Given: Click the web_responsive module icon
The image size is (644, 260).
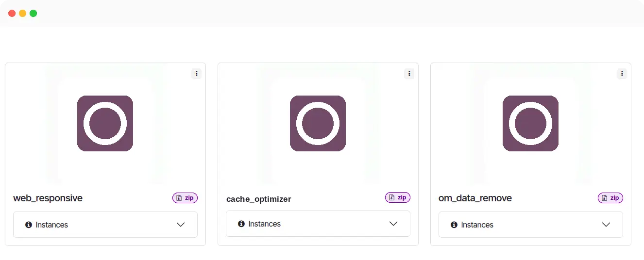Looking at the screenshot, I should point(105,123).
